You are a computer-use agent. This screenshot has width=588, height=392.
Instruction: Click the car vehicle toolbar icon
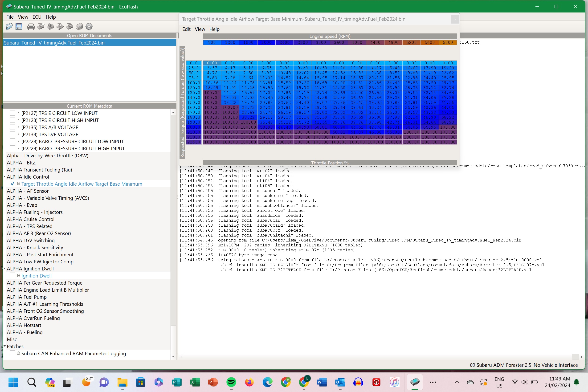[x=31, y=26]
